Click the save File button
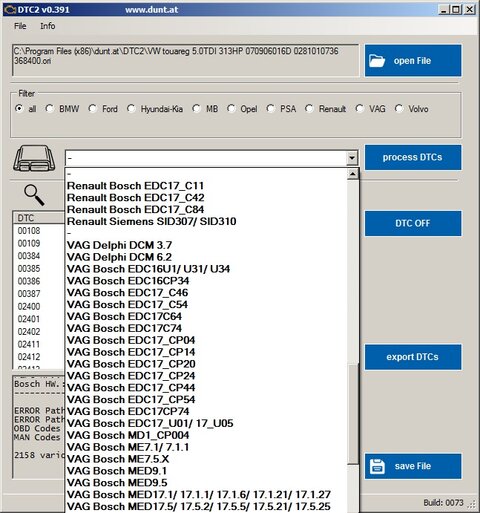Screen dimensions: 480x513 click(x=413, y=466)
